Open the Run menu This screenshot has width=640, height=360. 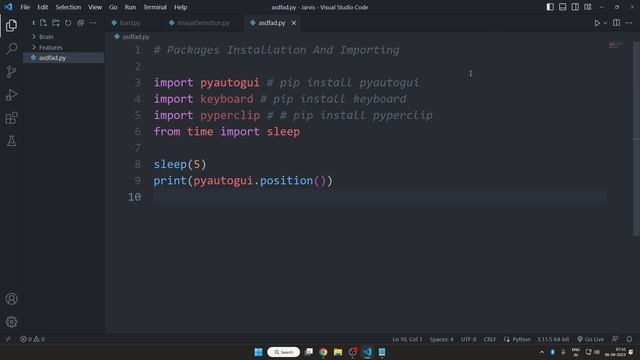pos(130,7)
